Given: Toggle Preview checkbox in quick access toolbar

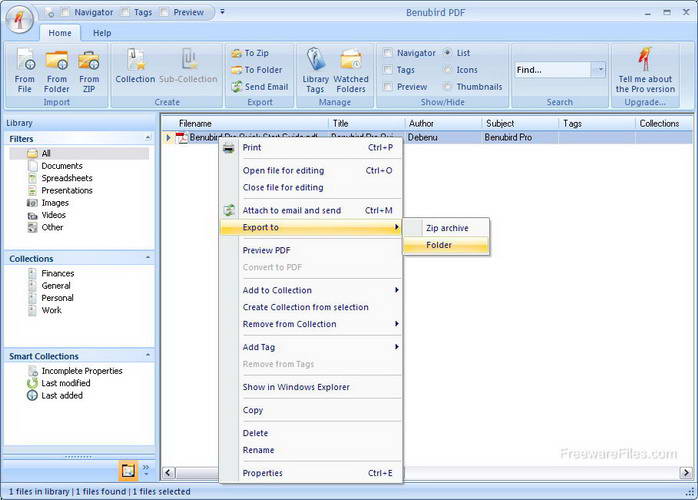Looking at the screenshot, I should (165, 12).
